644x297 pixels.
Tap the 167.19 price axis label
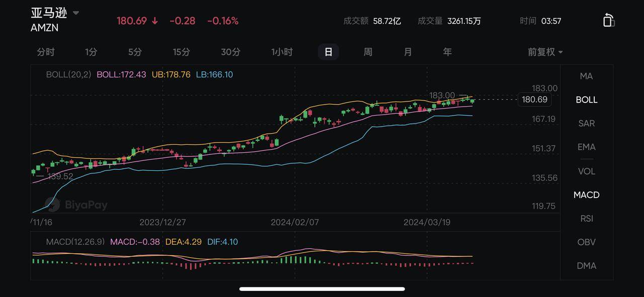(544, 119)
